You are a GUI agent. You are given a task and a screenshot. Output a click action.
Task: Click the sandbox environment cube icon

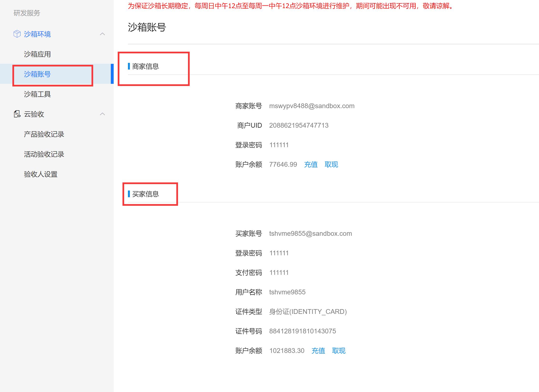[17, 34]
